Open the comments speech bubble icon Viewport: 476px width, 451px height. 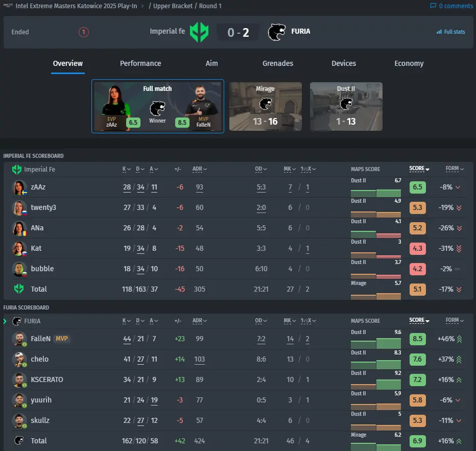(x=433, y=6)
